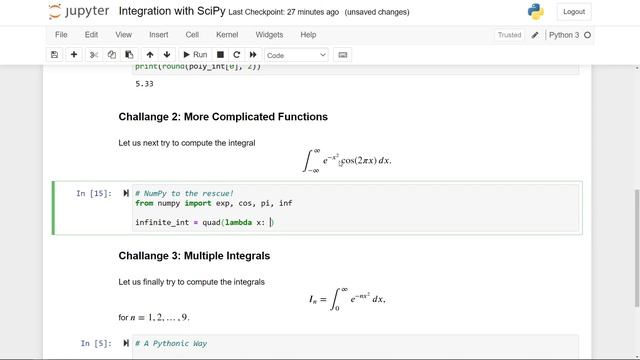Select the Challange 2 heading

(223, 117)
